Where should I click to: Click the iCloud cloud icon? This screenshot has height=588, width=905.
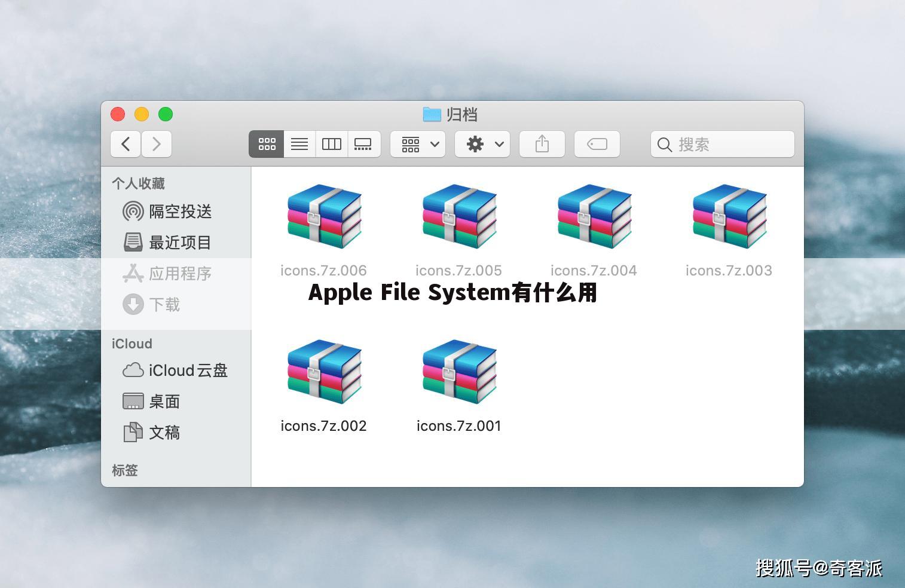133,370
